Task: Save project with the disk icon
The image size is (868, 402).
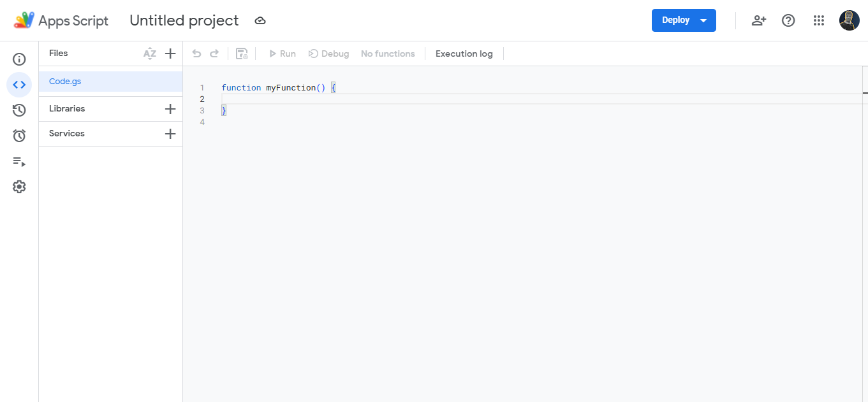Action: [242, 54]
